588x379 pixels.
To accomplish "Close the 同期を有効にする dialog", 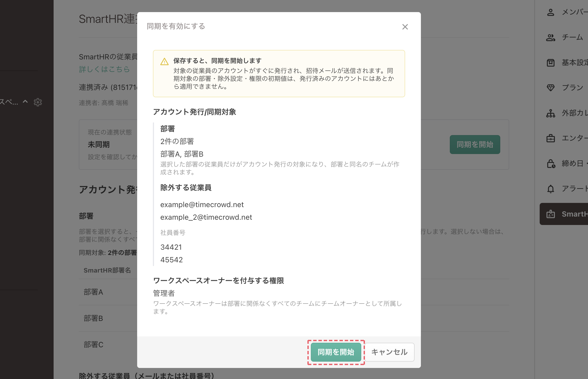I will click(x=405, y=27).
